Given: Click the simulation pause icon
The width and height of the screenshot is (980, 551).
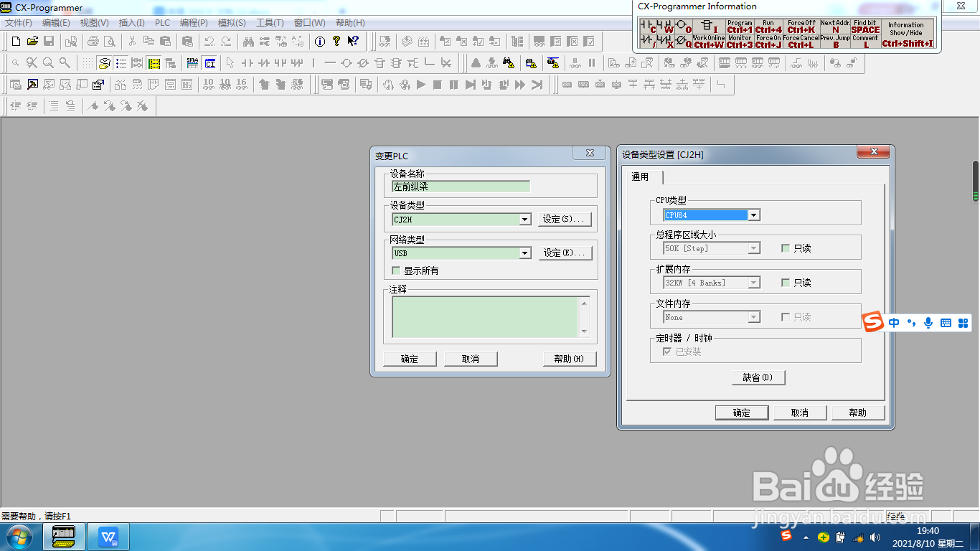Looking at the screenshot, I should (x=454, y=85).
